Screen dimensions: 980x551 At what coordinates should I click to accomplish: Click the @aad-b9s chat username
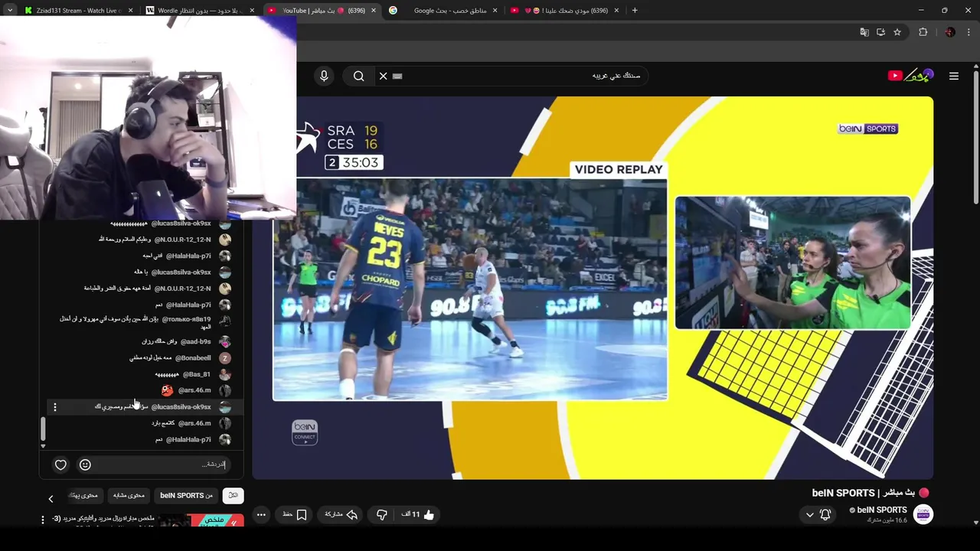click(x=196, y=341)
